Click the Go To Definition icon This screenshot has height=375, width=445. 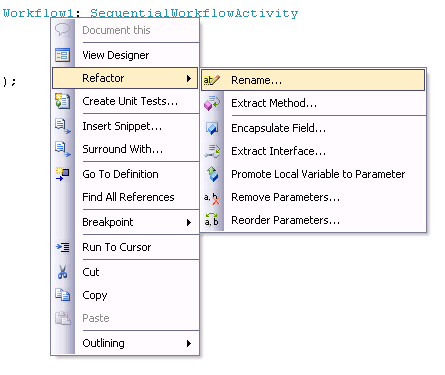[62, 174]
